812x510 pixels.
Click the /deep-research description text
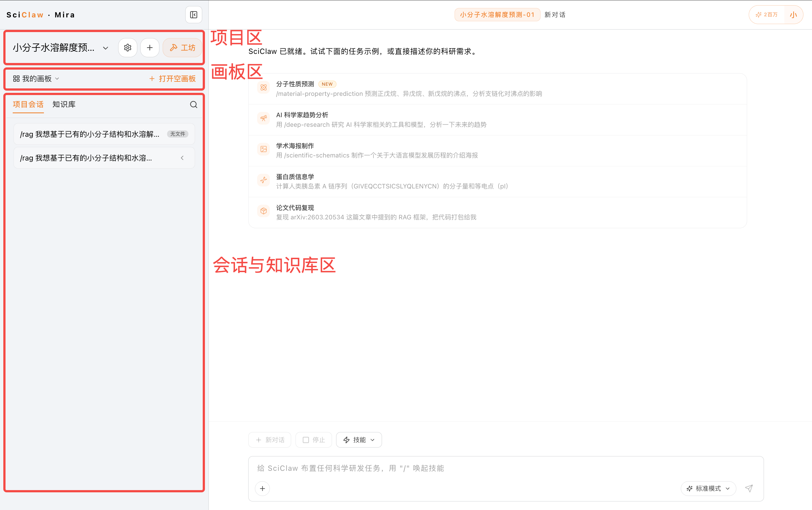381,125
